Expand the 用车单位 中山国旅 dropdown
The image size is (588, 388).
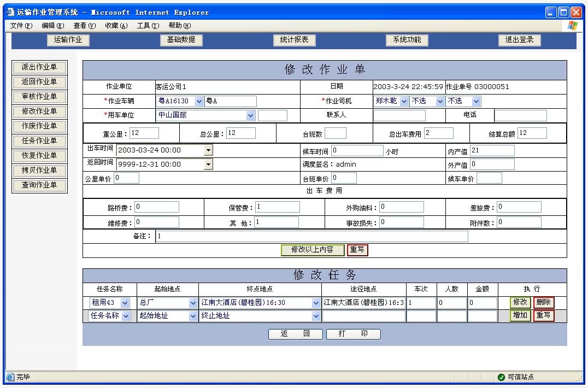point(250,115)
